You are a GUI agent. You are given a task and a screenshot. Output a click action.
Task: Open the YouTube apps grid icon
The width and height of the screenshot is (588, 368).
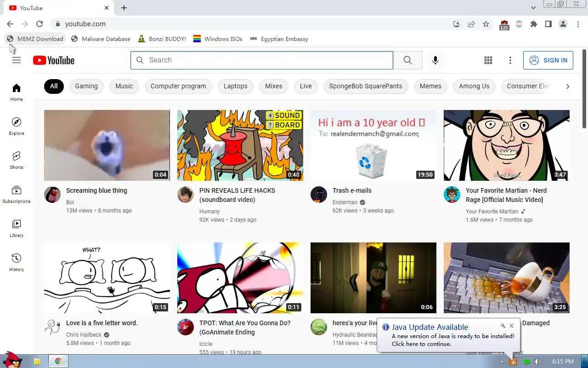tap(488, 60)
